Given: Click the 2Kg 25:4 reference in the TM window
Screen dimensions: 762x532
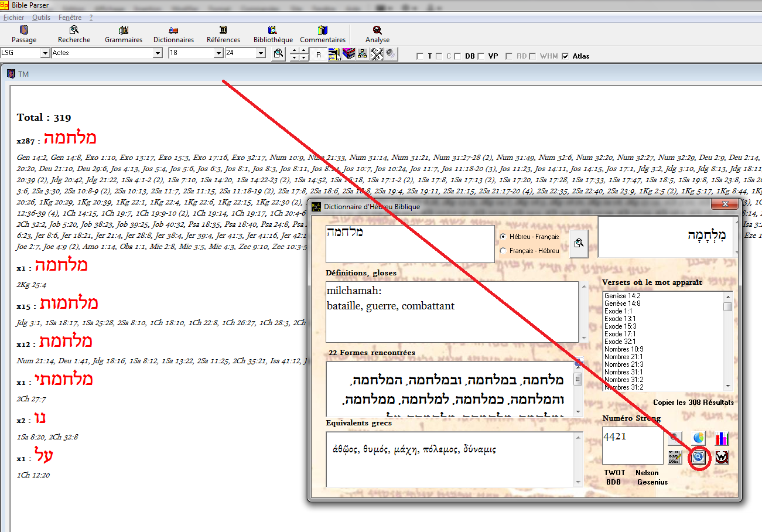Looking at the screenshot, I should (x=32, y=285).
